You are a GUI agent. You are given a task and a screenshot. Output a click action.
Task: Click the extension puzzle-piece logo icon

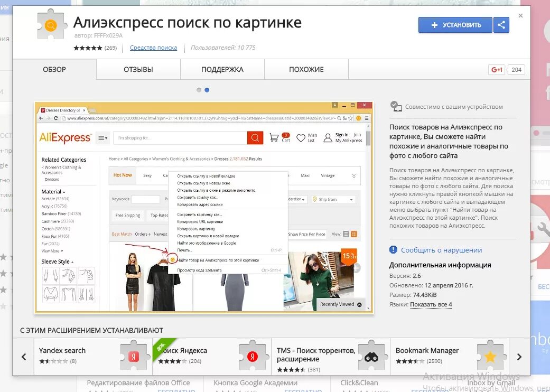[52, 24]
